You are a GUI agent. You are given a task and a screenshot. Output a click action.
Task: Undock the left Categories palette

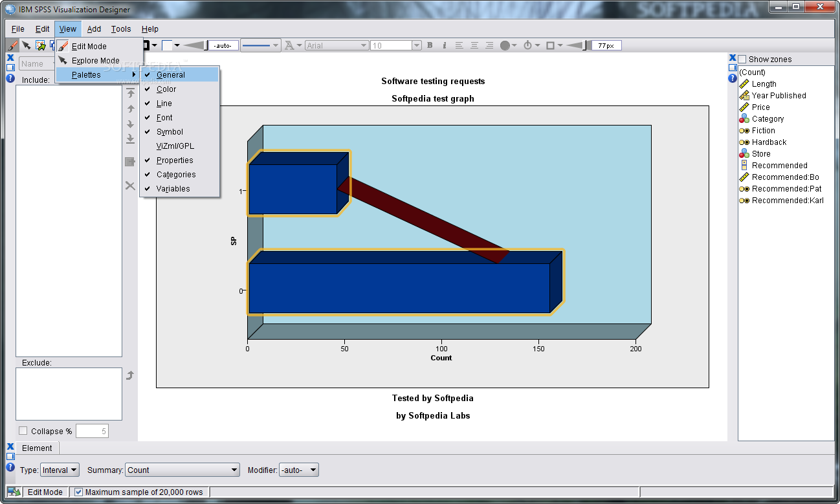pos(10,67)
